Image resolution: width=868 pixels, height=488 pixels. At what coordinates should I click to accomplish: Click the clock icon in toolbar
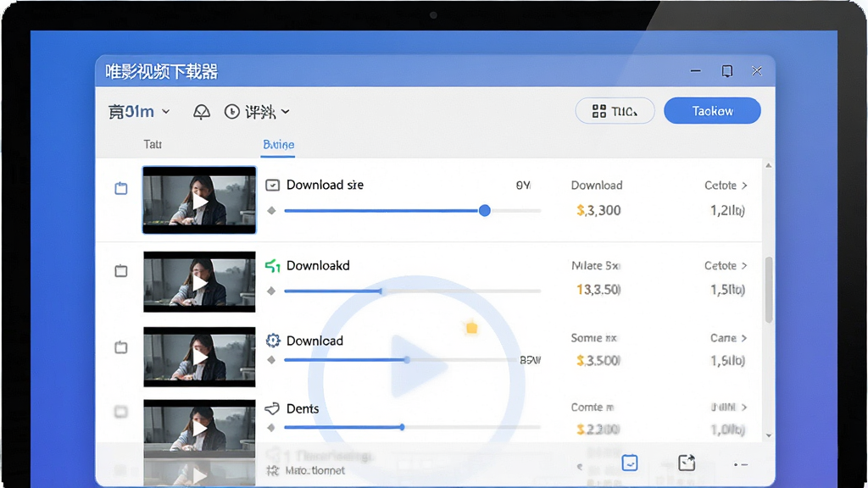[x=232, y=112]
